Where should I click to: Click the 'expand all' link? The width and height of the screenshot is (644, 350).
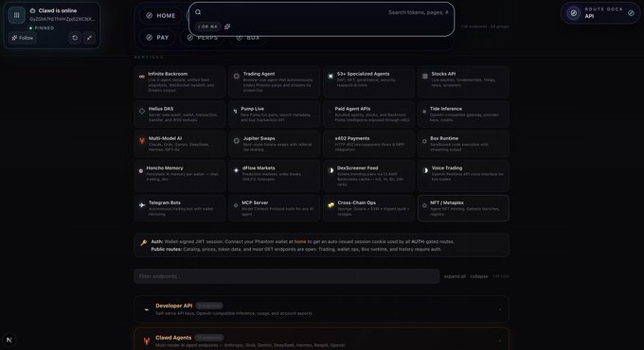(x=455, y=276)
